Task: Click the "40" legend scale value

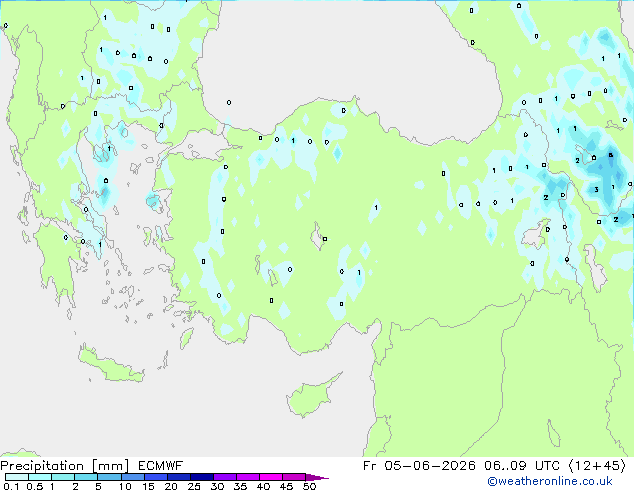Action: (x=263, y=486)
